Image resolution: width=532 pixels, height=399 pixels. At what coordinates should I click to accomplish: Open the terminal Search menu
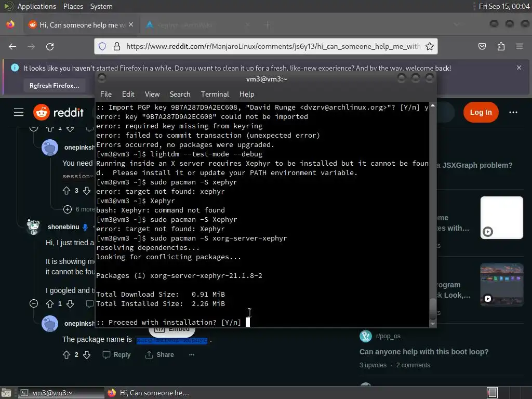click(180, 95)
